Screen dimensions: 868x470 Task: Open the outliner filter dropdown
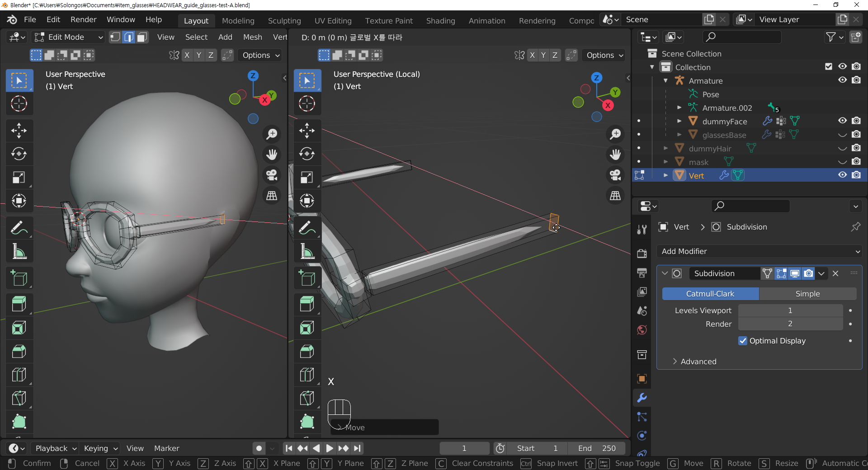coord(834,37)
